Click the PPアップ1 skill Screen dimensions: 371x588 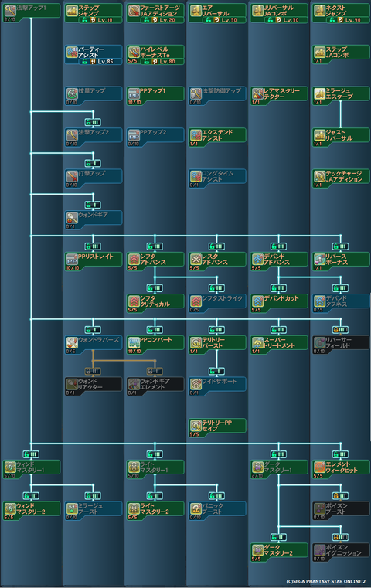155,96
